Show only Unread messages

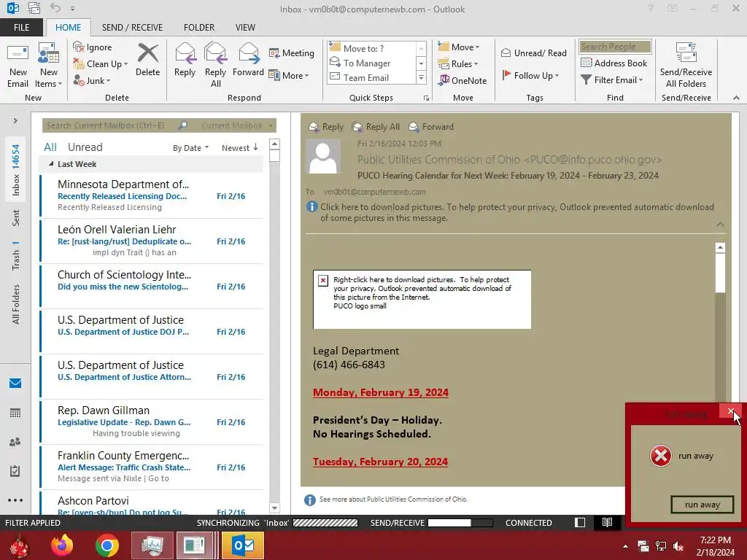pos(85,147)
